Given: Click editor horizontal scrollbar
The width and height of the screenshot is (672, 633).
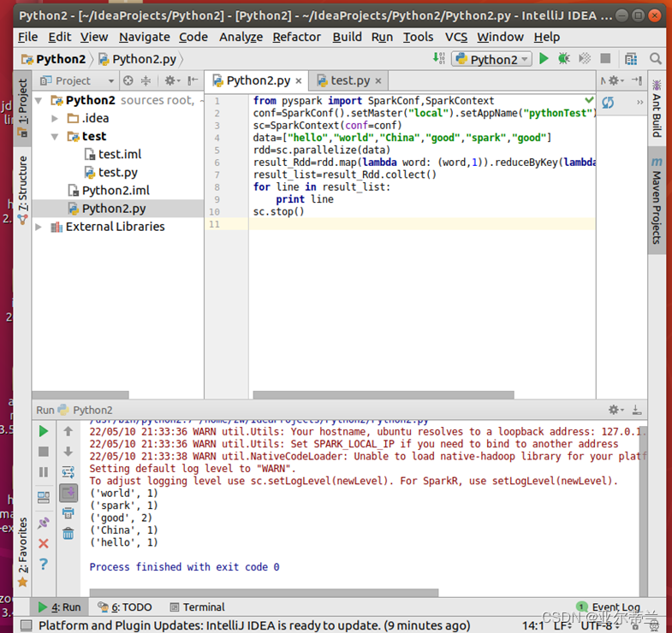Looking at the screenshot, I should [384, 395].
